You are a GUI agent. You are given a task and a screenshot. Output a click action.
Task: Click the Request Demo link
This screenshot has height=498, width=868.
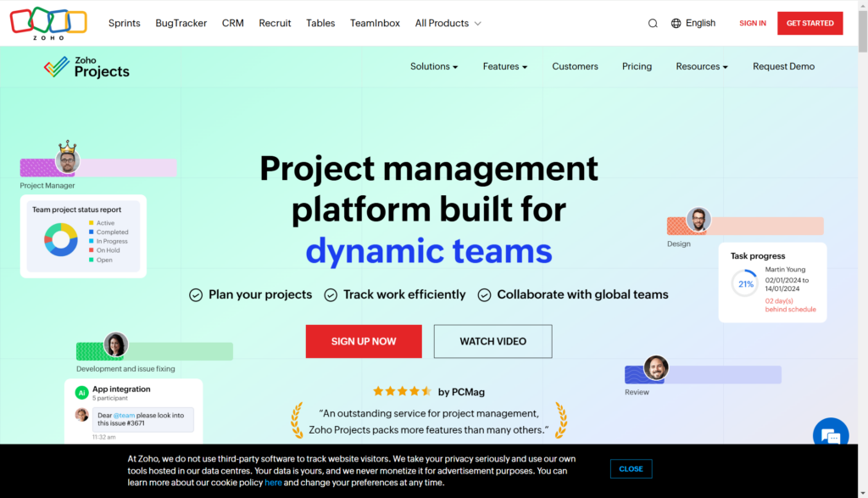[783, 66]
